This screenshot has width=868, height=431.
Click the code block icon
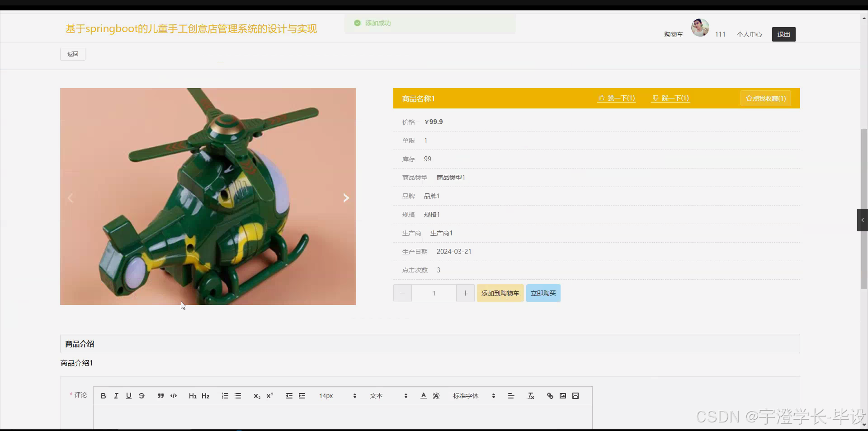[x=173, y=396]
